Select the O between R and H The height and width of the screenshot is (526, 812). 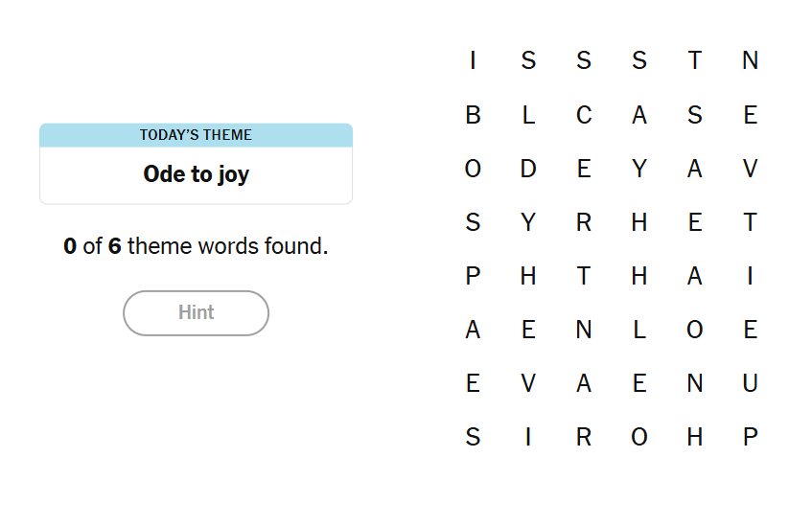(639, 438)
